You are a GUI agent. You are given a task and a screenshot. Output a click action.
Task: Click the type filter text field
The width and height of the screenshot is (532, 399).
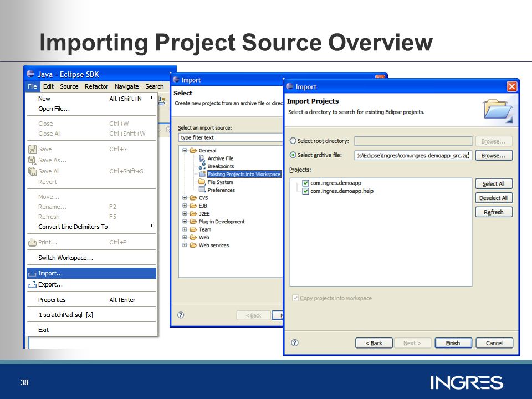231,137
